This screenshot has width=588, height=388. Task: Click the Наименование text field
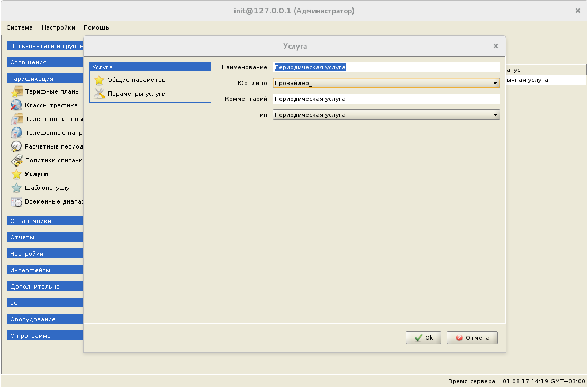[x=386, y=67]
